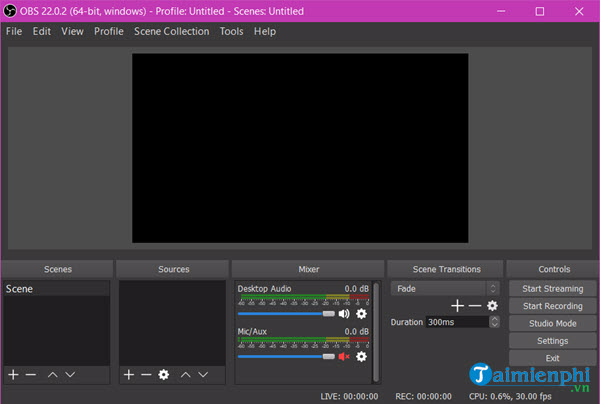Image resolution: width=600 pixels, height=404 pixels.
Task: Move scene down in Scenes list
Action: pyautogui.click(x=70, y=375)
